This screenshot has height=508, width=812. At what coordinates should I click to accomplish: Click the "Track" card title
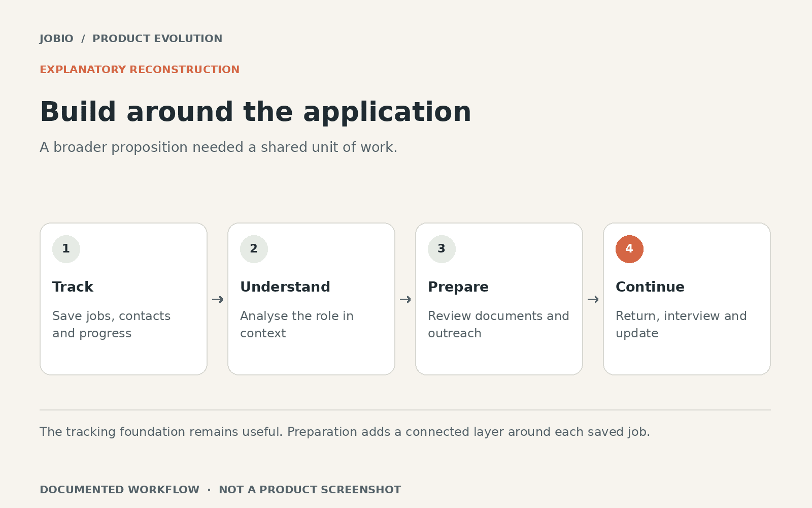point(73,287)
